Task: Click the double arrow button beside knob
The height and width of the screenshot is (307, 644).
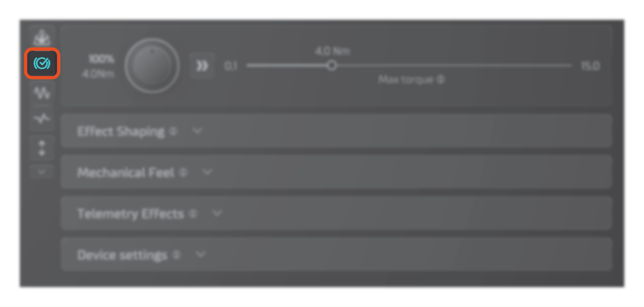Action: point(202,66)
